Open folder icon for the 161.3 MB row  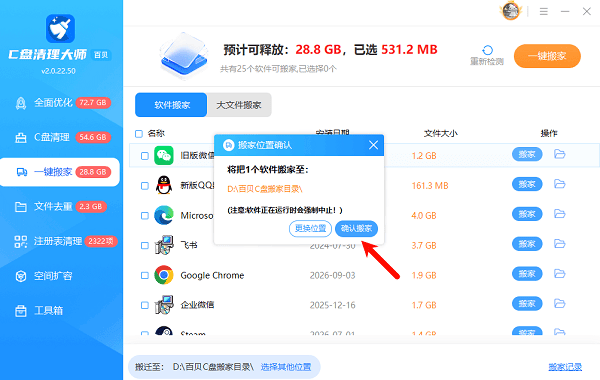point(559,184)
